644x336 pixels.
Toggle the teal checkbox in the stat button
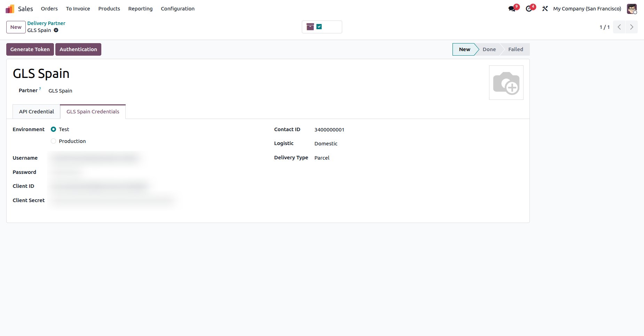pyautogui.click(x=319, y=27)
